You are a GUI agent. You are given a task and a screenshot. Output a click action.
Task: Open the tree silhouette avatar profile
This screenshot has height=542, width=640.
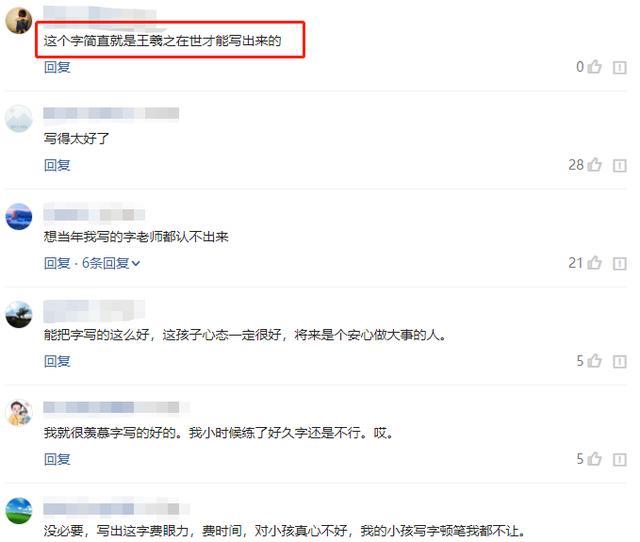click(18, 314)
